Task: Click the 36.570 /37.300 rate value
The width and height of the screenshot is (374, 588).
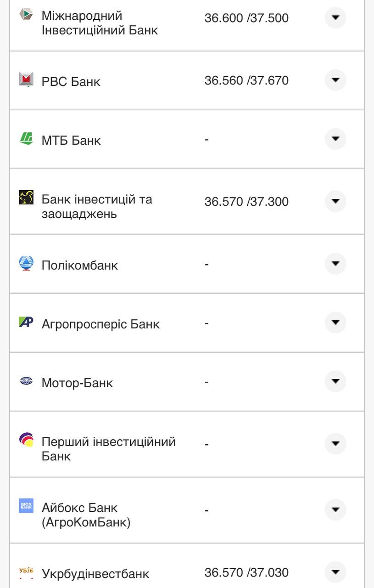Action: pyautogui.click(x=247, y=201)
